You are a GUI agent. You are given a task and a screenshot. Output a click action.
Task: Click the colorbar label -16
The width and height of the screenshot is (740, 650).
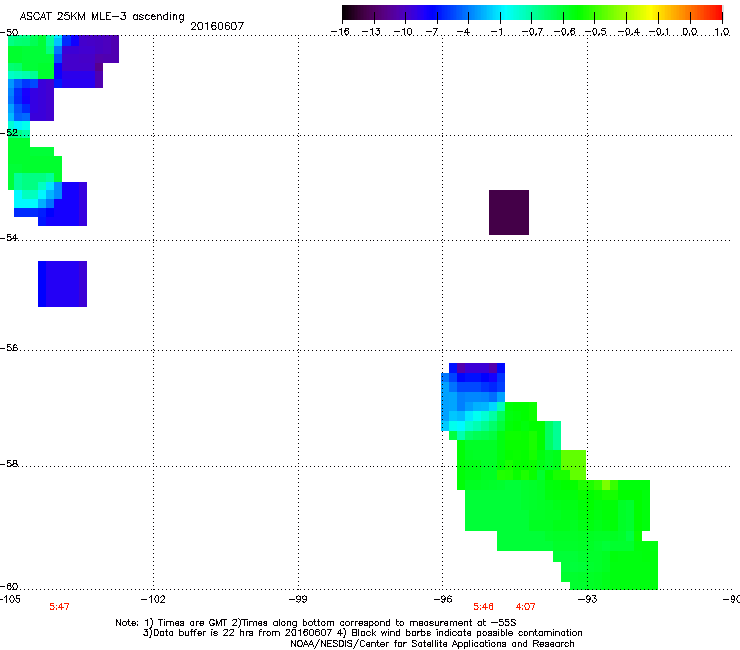(340, 32)
